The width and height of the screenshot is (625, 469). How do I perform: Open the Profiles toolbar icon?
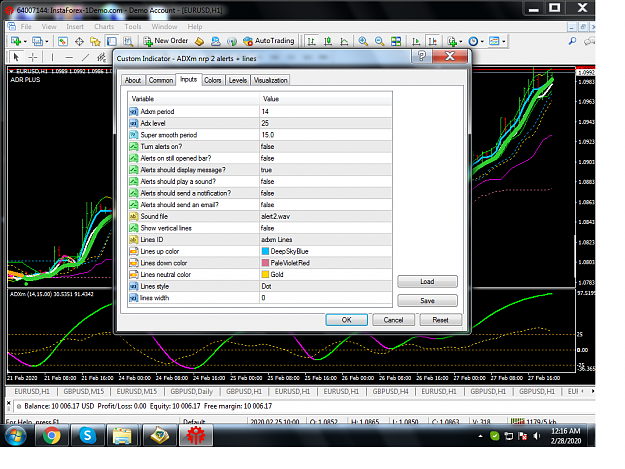[37, 41]
